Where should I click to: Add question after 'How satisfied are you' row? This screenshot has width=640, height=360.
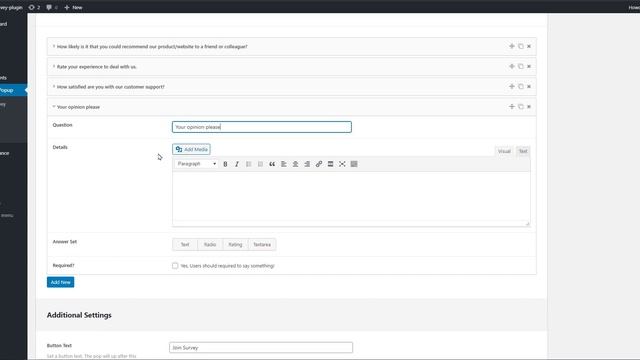(511, 87)
